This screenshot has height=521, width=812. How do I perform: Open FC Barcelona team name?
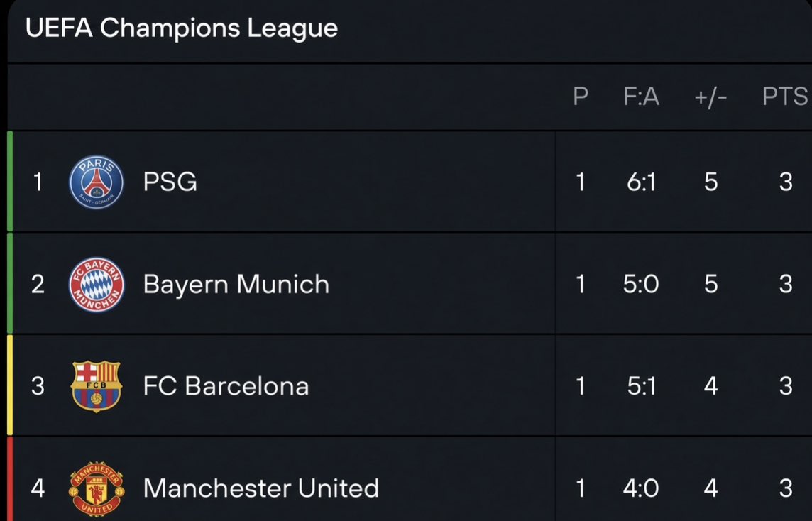tap(226, 386)
